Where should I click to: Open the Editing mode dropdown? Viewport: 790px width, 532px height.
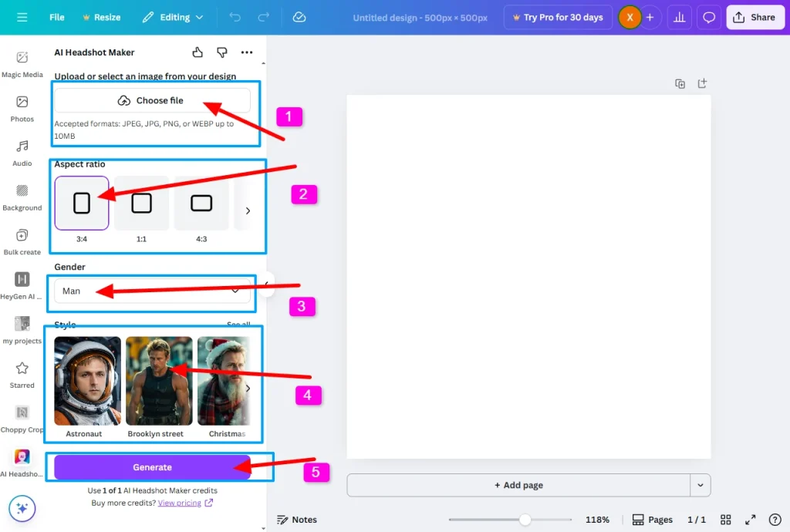[x=174, y=17]
